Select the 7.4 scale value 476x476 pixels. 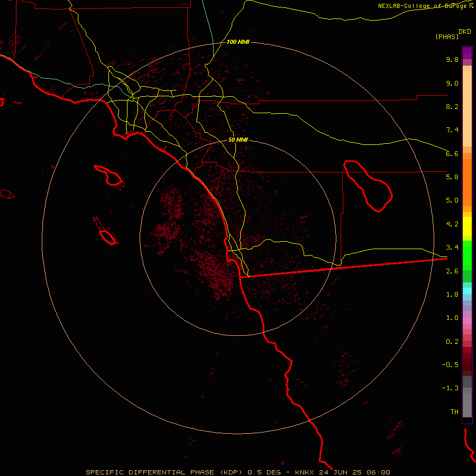point(452,130)
